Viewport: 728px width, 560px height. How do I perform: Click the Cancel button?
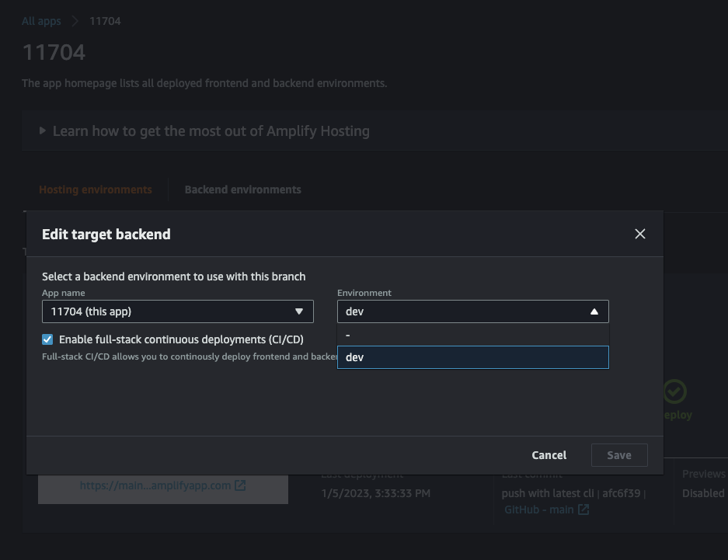[x=549, y=455]
